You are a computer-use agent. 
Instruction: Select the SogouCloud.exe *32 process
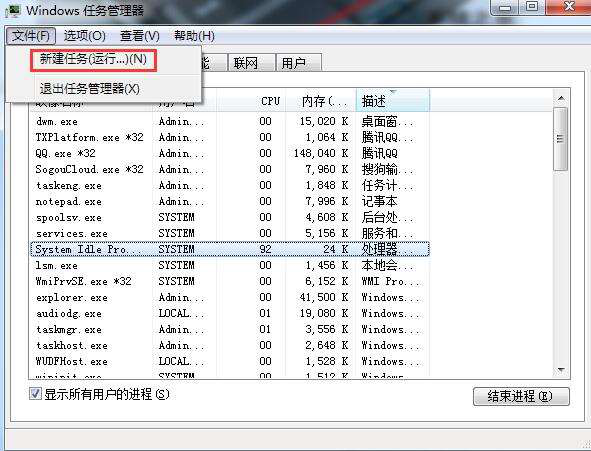[x=230, y=170]
